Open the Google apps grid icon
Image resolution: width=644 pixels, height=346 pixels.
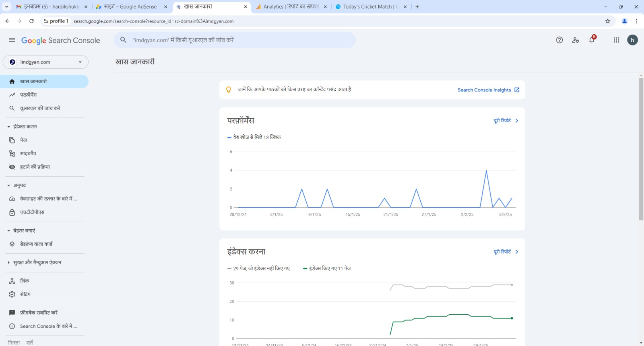[616, 40]
